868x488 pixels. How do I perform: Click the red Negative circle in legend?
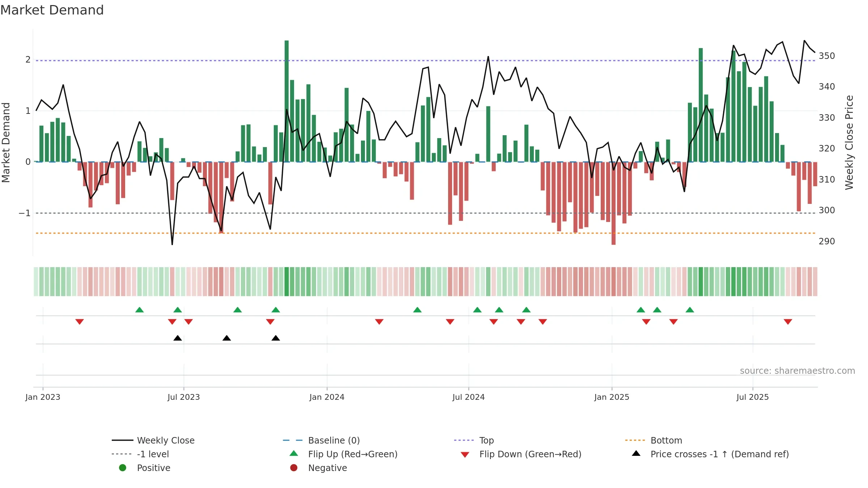click(x=294, y=468)
